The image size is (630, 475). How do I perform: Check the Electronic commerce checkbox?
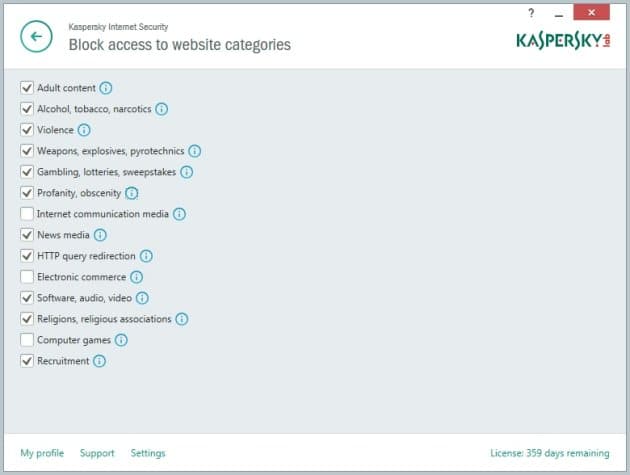[x=27, y=276]
